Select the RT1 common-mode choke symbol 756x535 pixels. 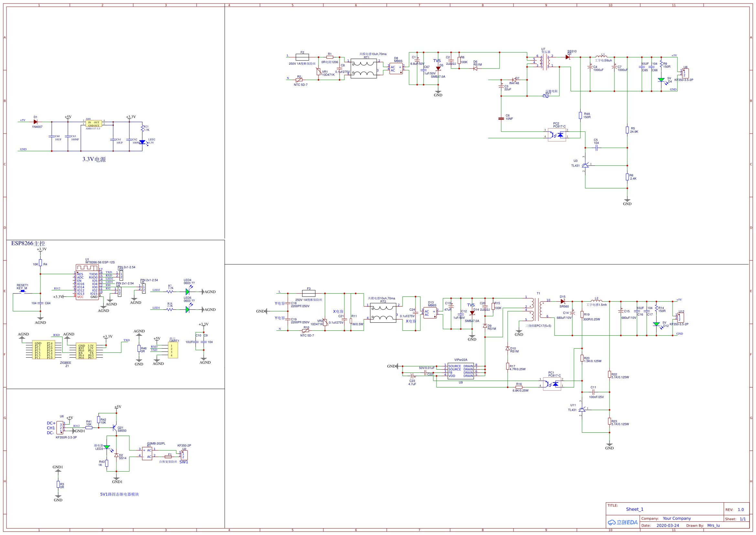(363, 69)
